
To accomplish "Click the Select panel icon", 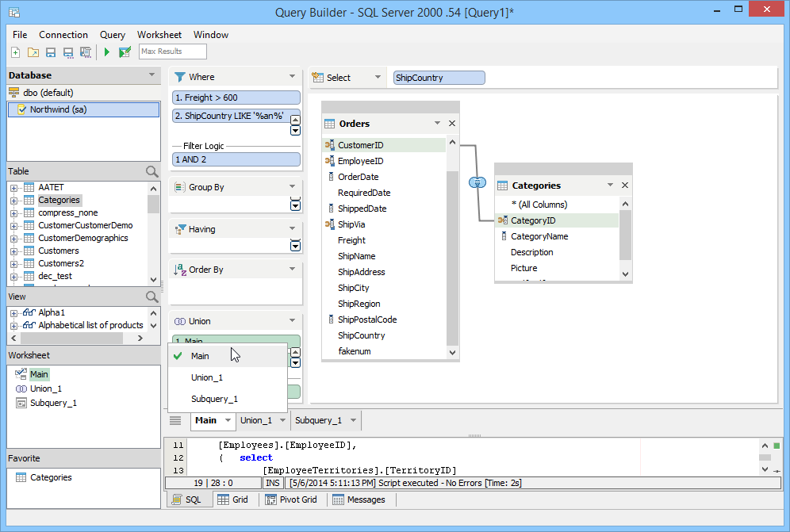I will (317, 78).
